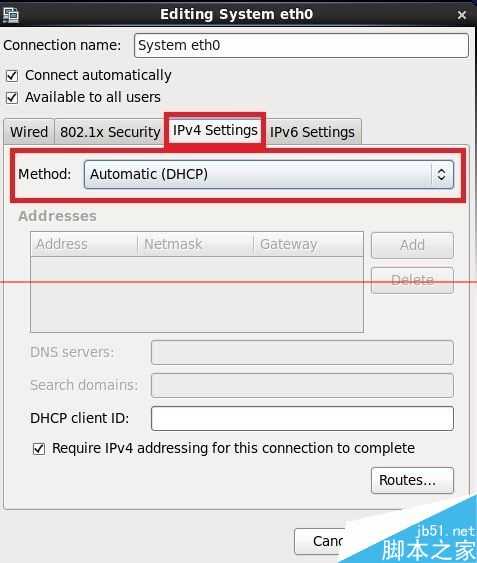
Task: Click the Delete address button
Action: pyautogui.click(x=412, y=280)
